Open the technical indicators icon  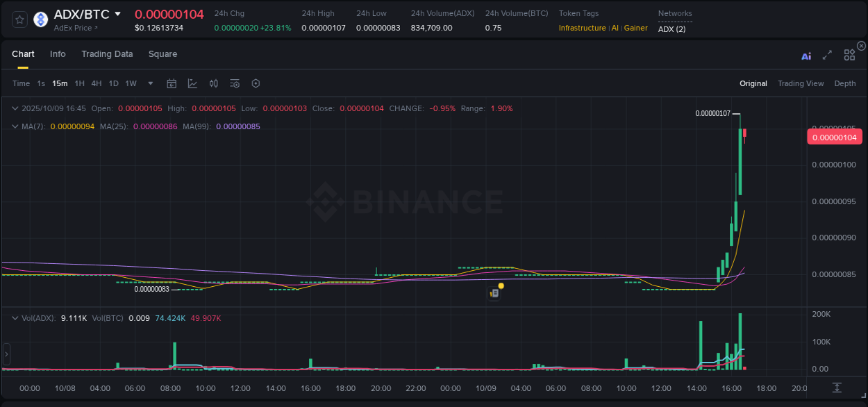[x=213, y=83]
